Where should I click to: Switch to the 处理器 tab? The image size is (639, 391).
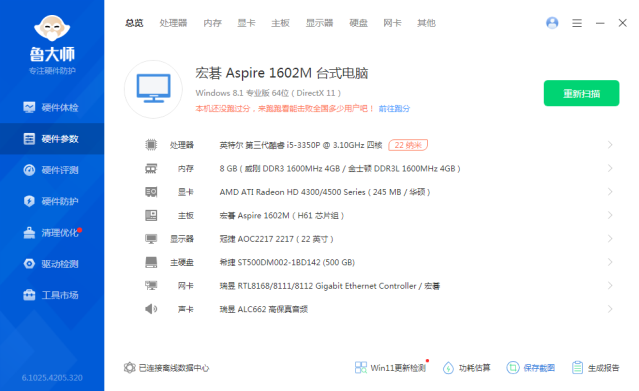[173, 23]
